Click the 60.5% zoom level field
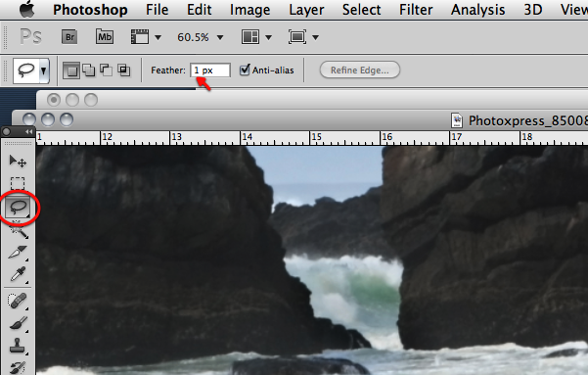 [193, 37]
